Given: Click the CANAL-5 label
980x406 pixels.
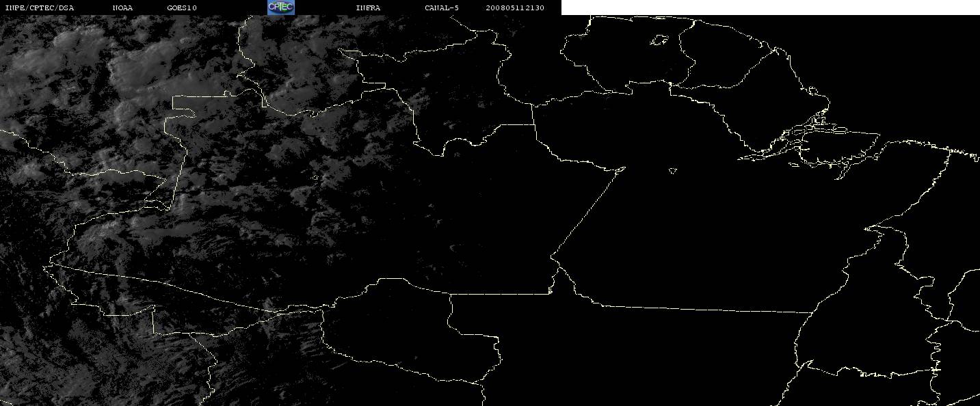Looking at the screenshot, I should 442,8.
